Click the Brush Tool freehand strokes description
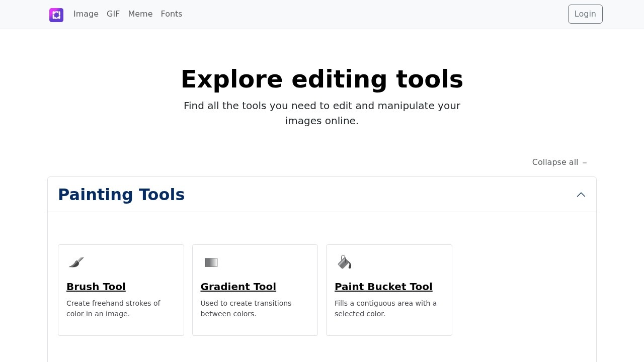 pyautogui.click(x=113, y=308)
